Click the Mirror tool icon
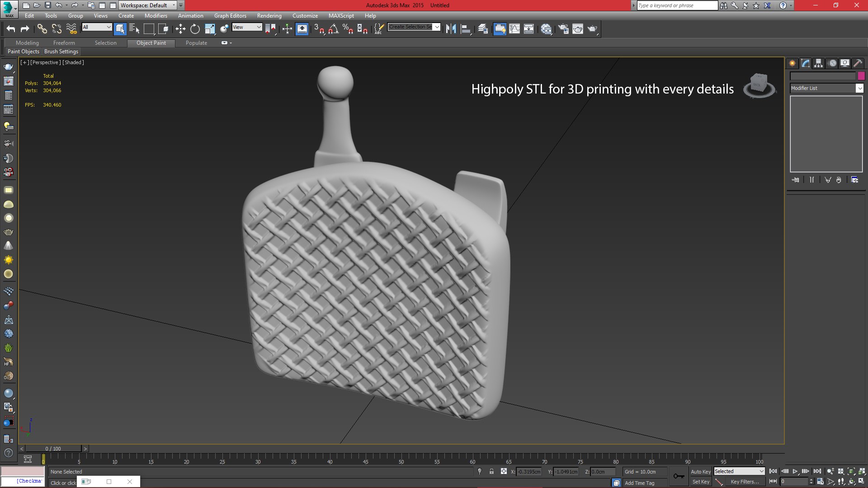868x488 pixels. (x=451, y=29)
